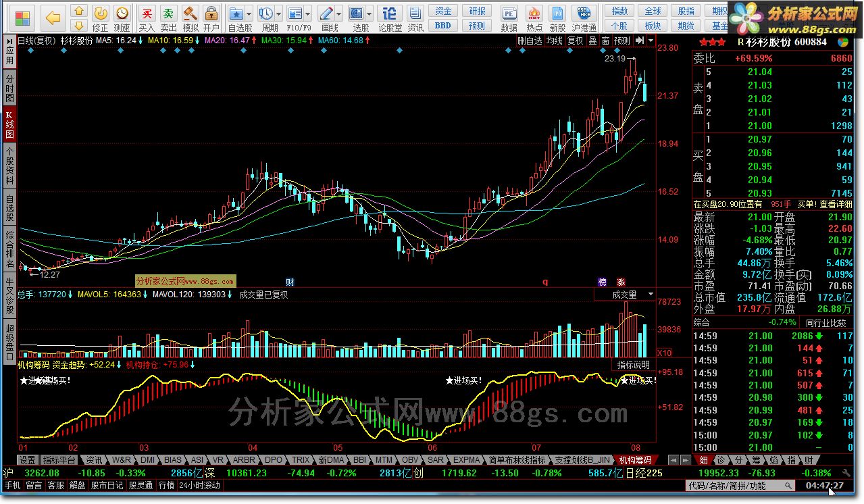The width and height of the screenshot is (864, 504).
Task: Click the 买入 buy icon
Action: coord(147,18)
